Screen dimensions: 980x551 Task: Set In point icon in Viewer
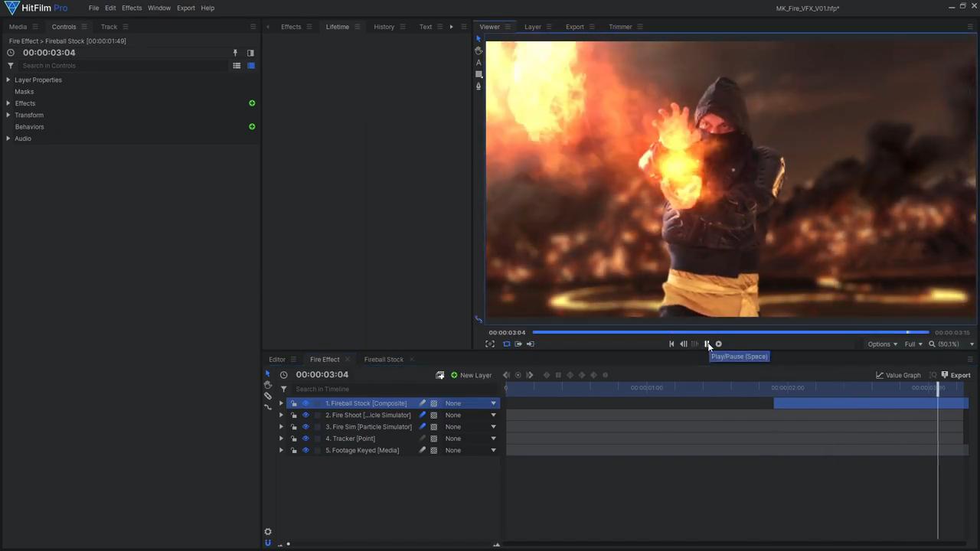[x=518, y=344]
